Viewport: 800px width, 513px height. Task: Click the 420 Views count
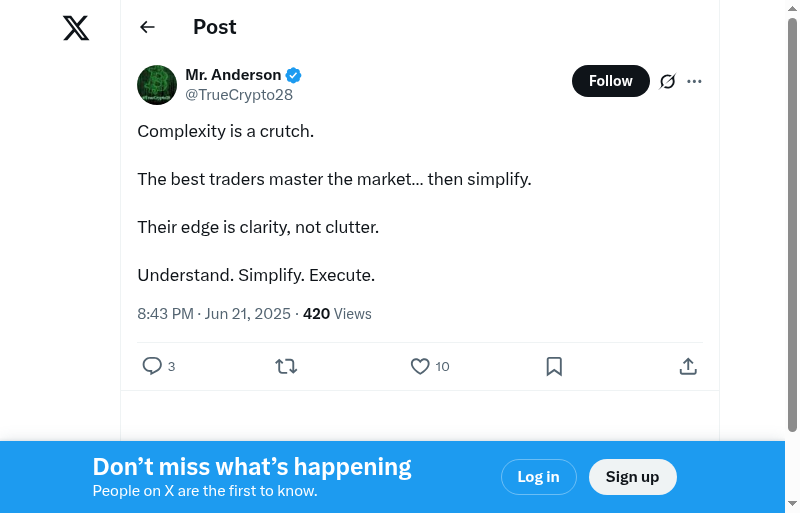click(337, 314)
